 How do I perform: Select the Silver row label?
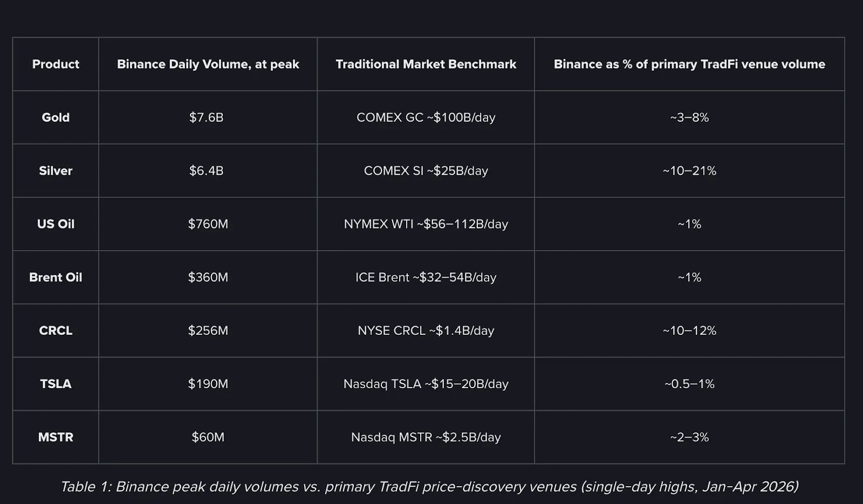[x=56, y=171]
